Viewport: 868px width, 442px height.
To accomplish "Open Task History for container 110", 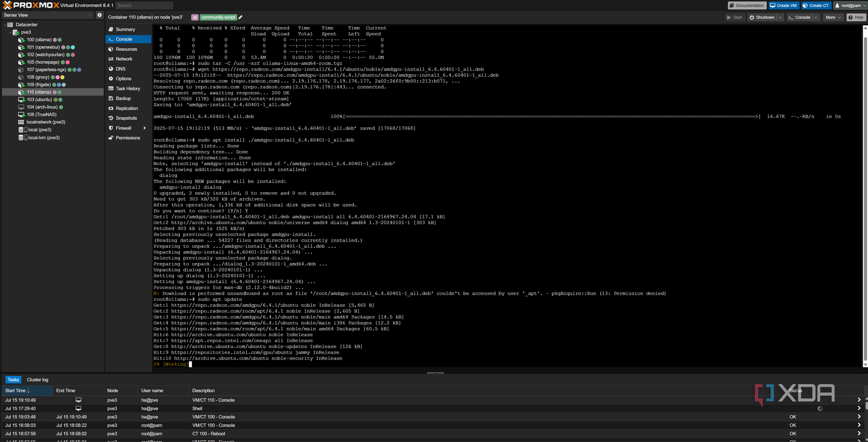I will coord(128,89).
